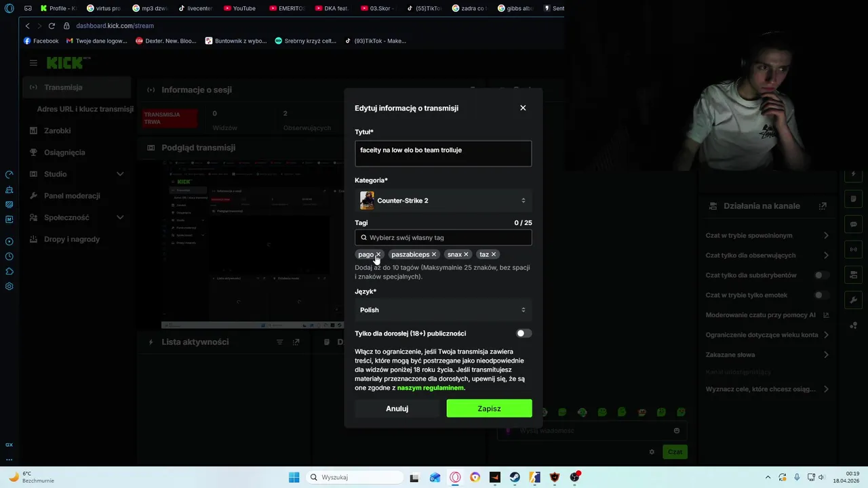Open chat settings gear icon
This screenshot has height=488, width=868.
tap(652, 451)
